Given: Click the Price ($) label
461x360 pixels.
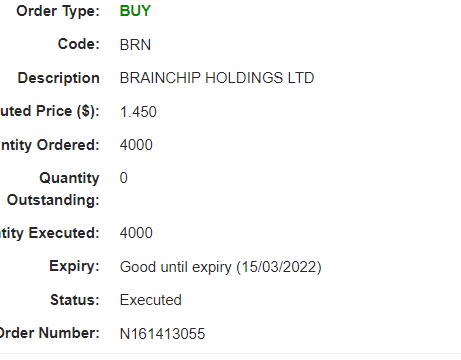Looking at the screenshot, I should click(x=50, y=111).
